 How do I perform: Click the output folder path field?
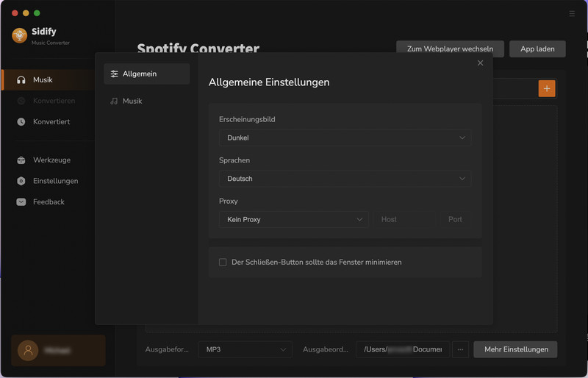coord(403,349)
